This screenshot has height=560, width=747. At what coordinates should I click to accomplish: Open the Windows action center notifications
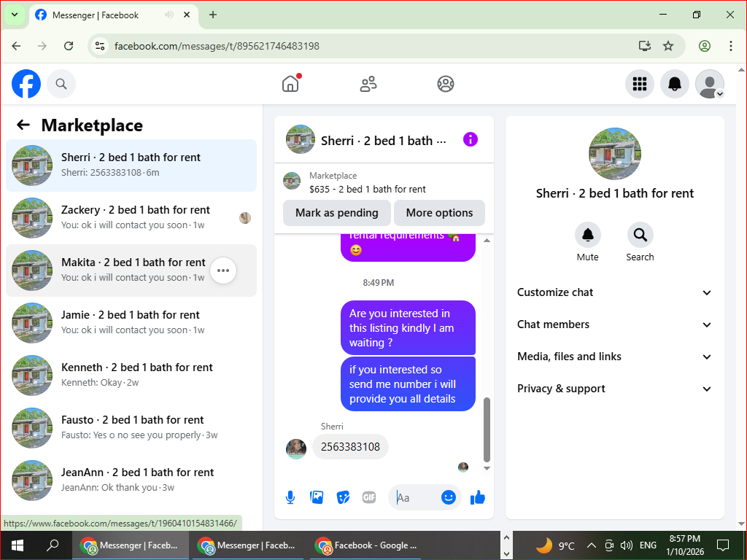(x=723, y=545)
